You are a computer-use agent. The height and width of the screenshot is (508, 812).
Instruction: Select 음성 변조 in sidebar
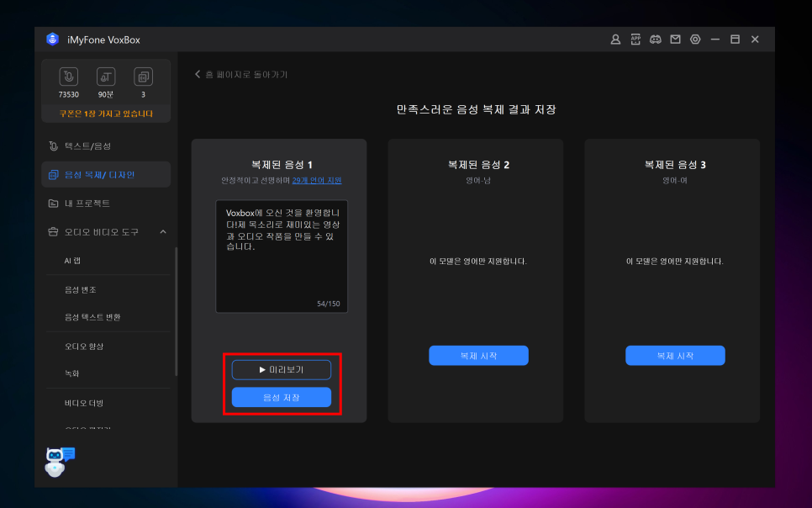[80, 290]
